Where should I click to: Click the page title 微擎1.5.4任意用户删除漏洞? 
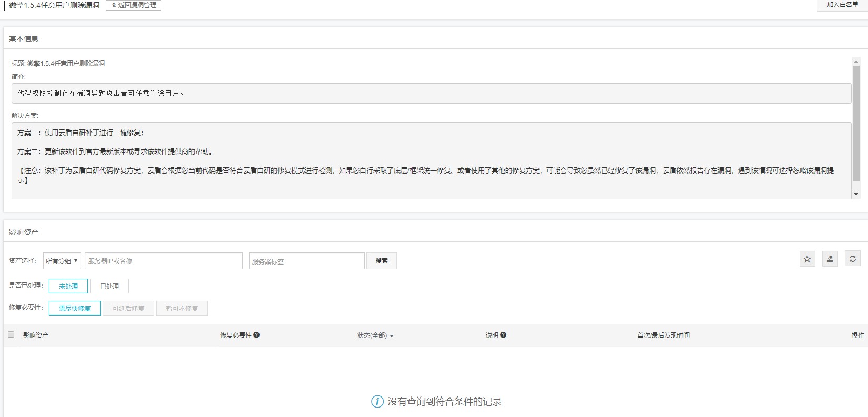point(54,5)
